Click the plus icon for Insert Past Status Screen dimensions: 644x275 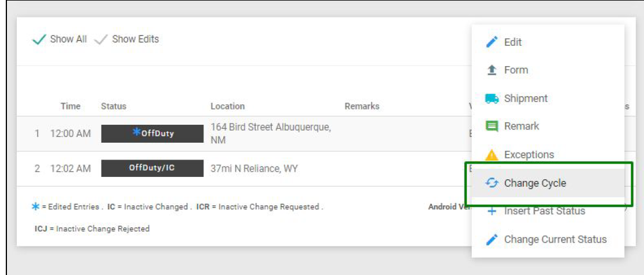[x=492, y=211]
